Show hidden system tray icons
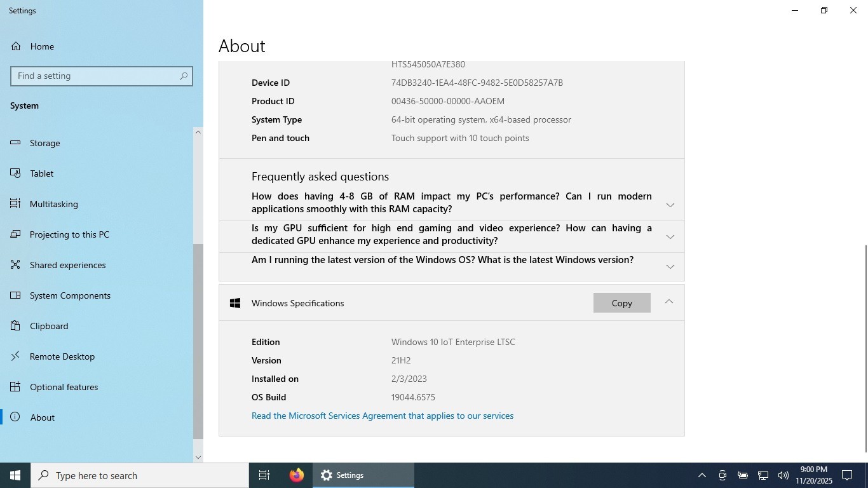 tap(702, 475)
